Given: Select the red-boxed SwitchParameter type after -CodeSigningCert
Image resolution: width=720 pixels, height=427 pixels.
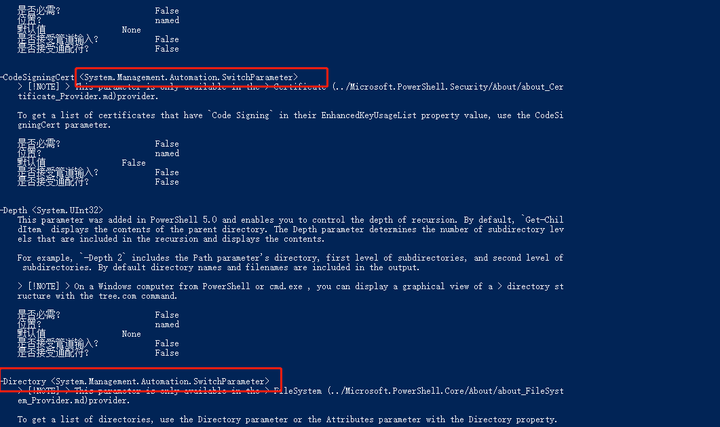Looking at the screenshot, I should click(189, 77).
